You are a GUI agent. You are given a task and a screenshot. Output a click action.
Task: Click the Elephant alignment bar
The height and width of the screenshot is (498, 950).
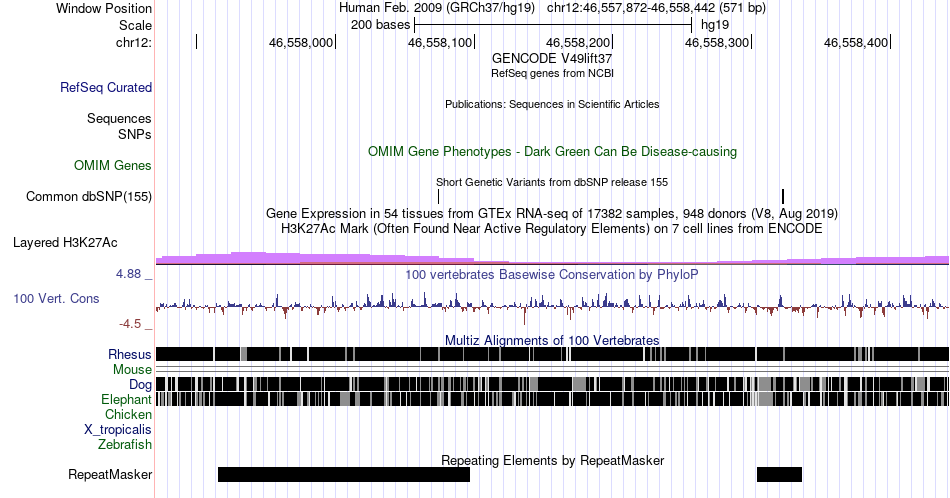point(552,399)
